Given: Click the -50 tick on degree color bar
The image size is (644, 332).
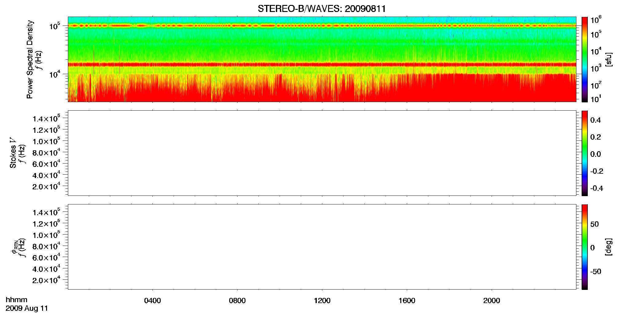Looking at the screenshot, I should point(595,272).
